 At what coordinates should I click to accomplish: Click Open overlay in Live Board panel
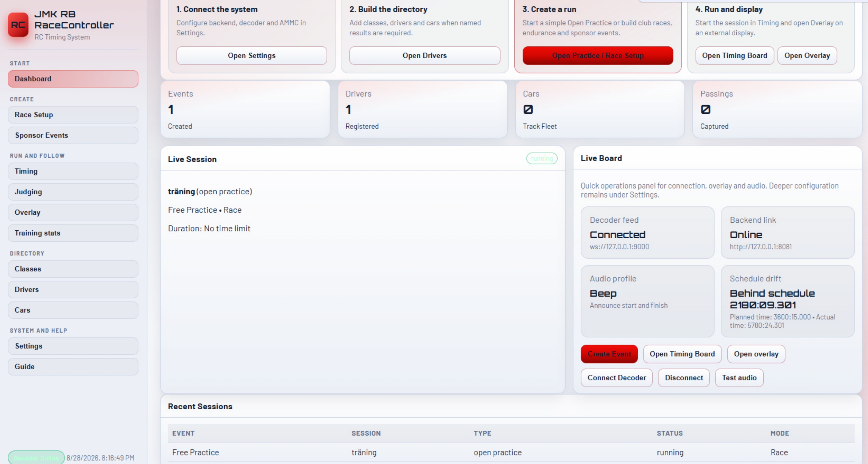(x=756, y=354)
